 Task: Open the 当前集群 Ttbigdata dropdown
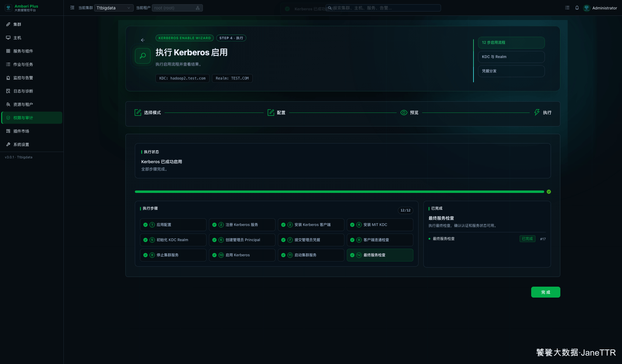coord(114,8)
